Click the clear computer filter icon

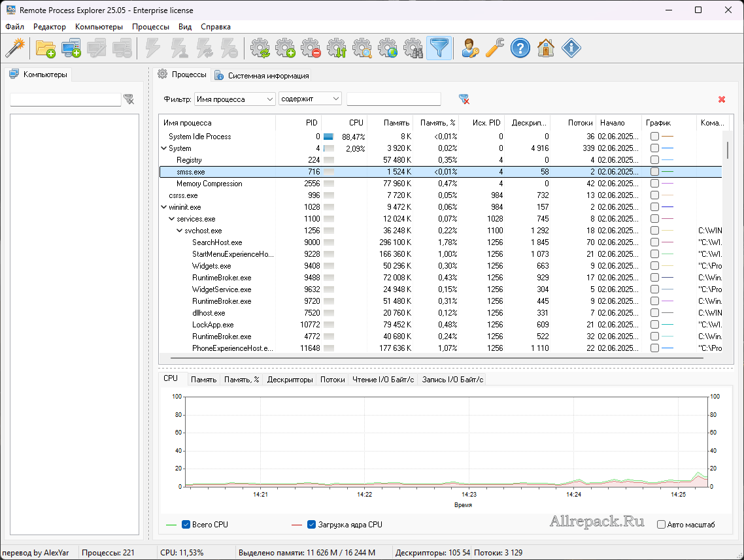[x=129, y=99]
